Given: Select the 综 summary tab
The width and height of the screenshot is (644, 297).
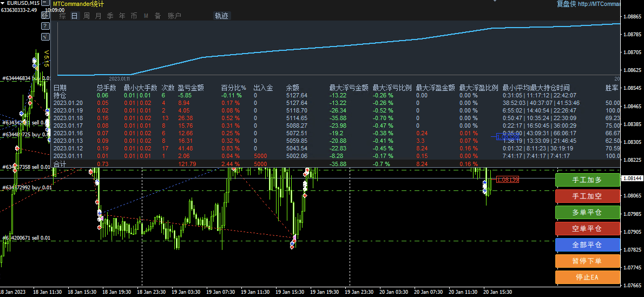Looking at the screenshot, I should point(63,16).
